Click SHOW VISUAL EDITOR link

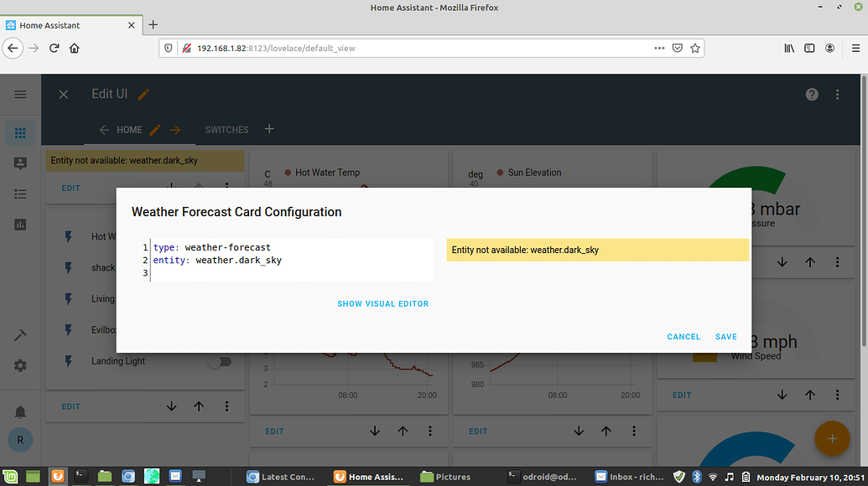(383, 303)
